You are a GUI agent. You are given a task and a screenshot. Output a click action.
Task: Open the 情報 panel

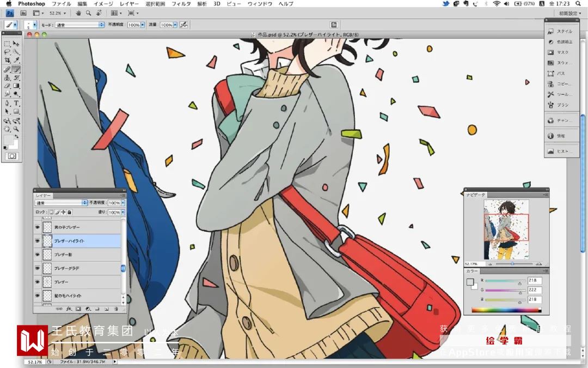point(561,136)
